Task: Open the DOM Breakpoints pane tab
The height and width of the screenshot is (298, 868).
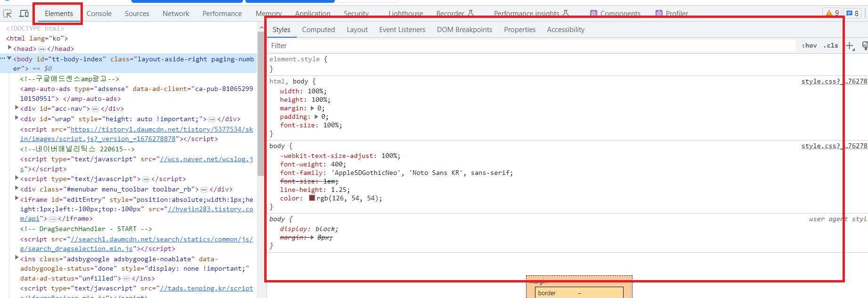Action: tap(464, 30)
